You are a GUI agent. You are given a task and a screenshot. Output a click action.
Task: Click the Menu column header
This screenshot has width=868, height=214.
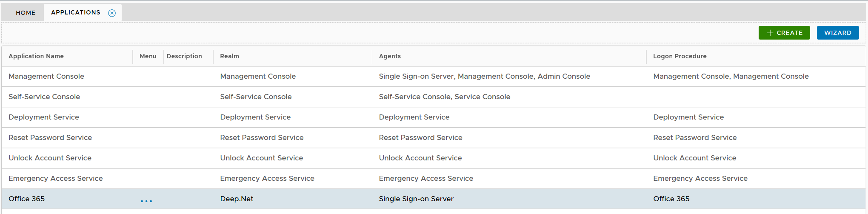pos(148,56)
